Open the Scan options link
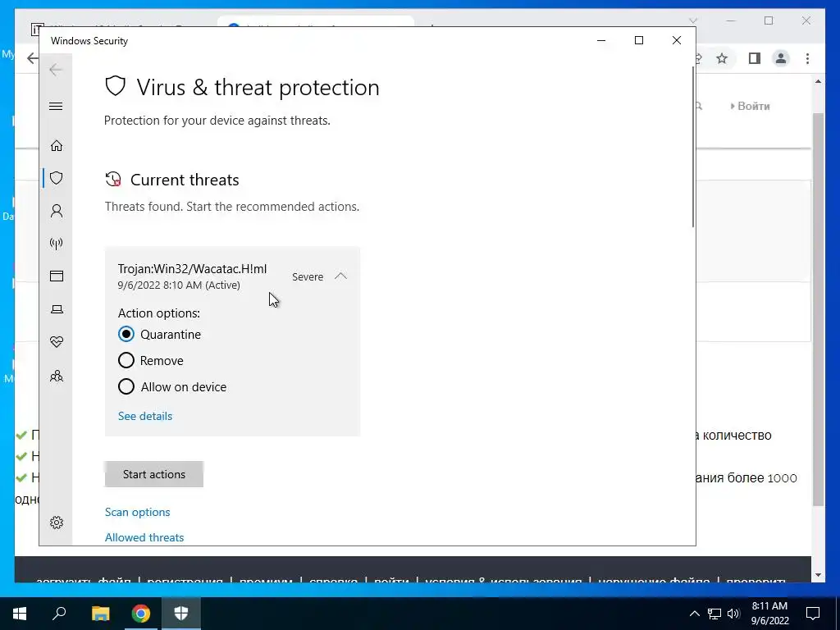 click(137, 512)
